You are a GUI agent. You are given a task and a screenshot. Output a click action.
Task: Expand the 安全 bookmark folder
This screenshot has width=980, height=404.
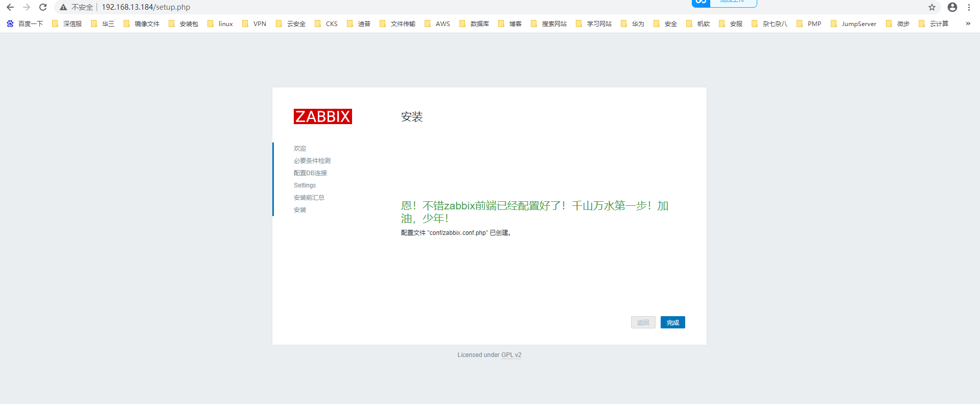[x=665, y=23]
